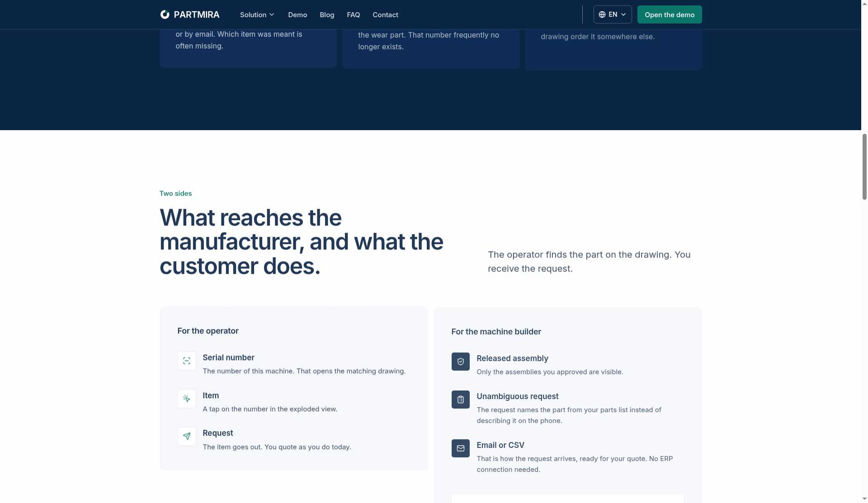Click the Email or CSV envelope icon
The image size is (868, 503).
(461, 448)
